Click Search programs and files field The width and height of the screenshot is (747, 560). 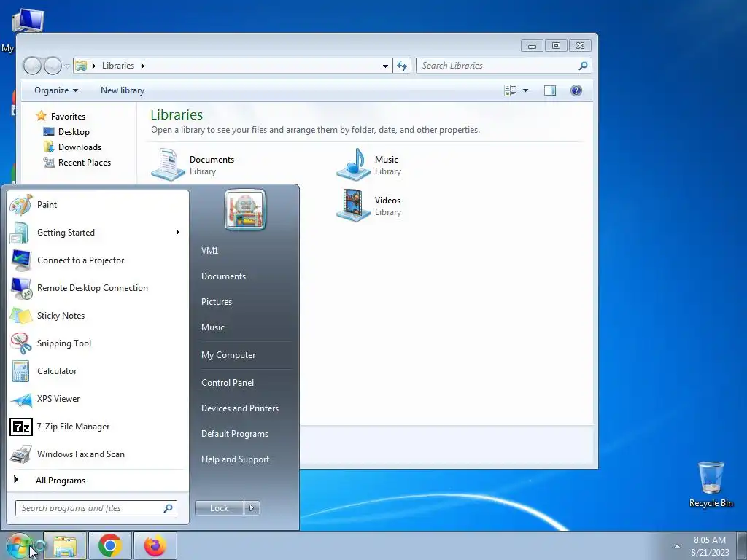(96, 508)
